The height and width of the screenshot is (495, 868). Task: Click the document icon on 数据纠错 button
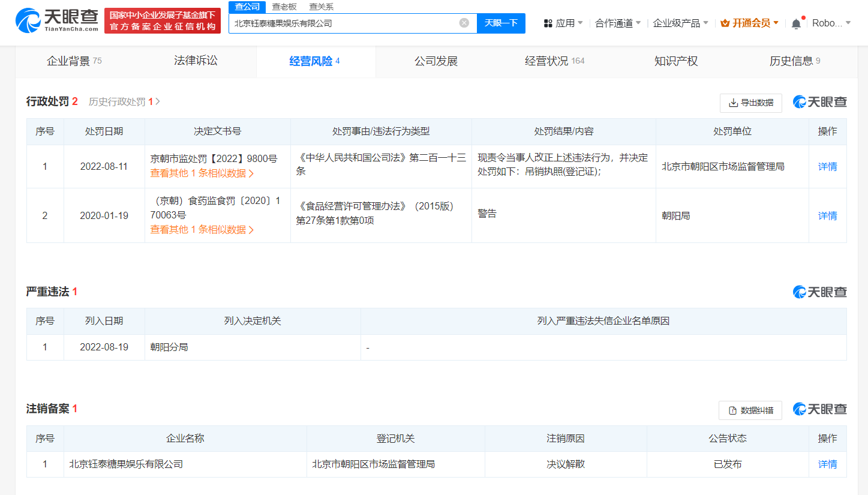[x=733, y=410]
